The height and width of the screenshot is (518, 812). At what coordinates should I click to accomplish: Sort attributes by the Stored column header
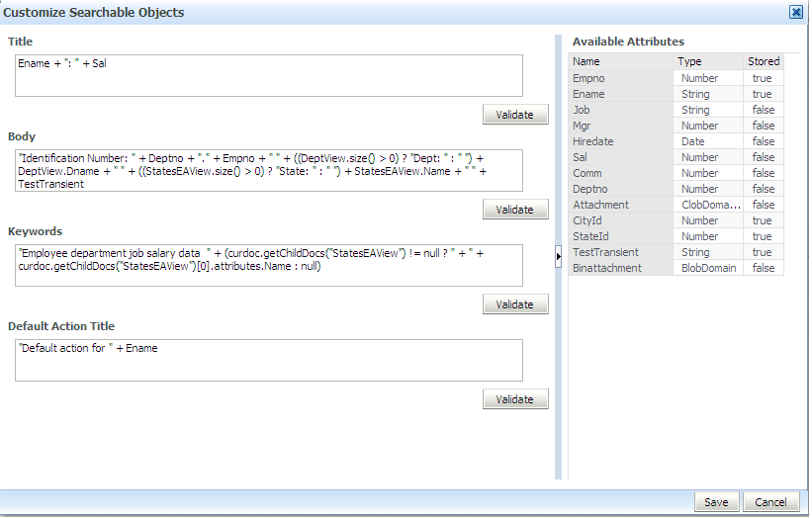pyautogui.click(x=764, y=61)
